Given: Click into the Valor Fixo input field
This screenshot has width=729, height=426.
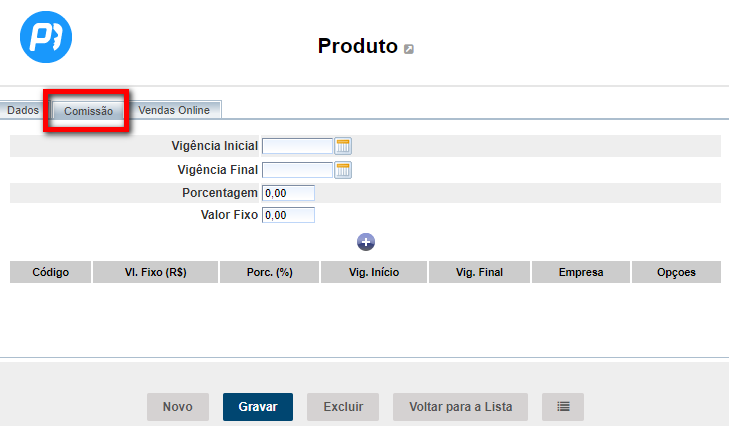Looking at the screenshot, I should point(289,215).
